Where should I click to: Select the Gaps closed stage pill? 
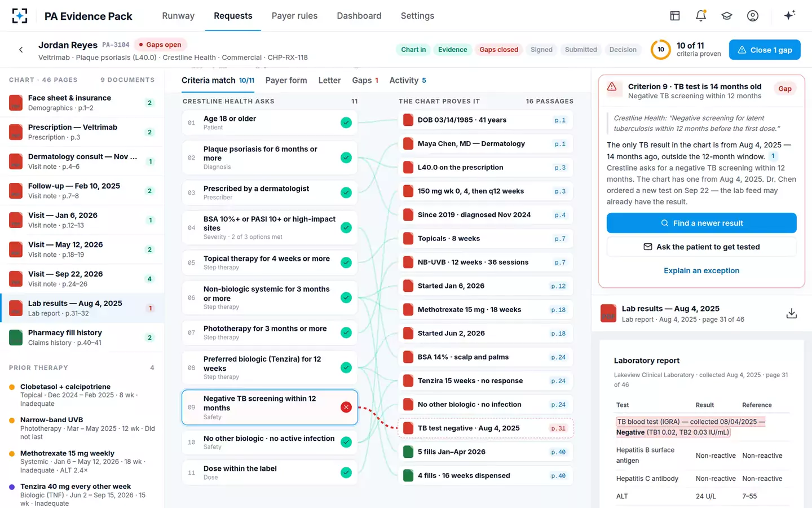498,50
